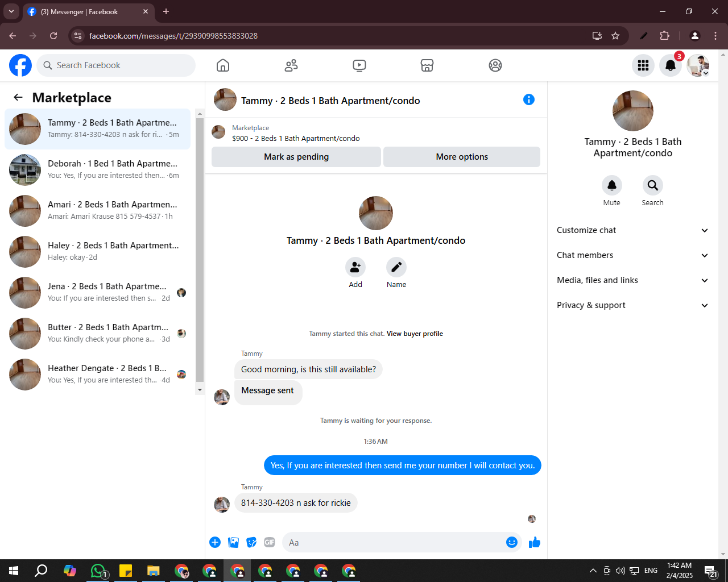
Task: Open Amari conversation in list
Action: tap(98, 211)
